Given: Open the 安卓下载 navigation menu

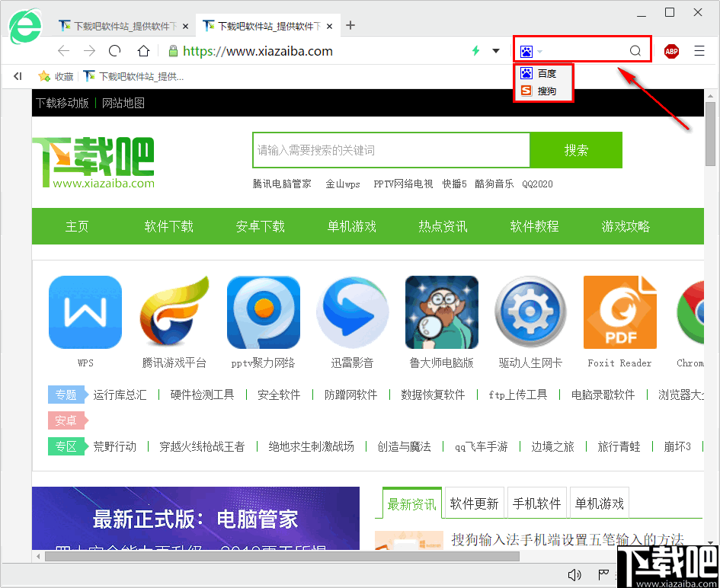Looking at the screenshot, I should tap(260, 226).
